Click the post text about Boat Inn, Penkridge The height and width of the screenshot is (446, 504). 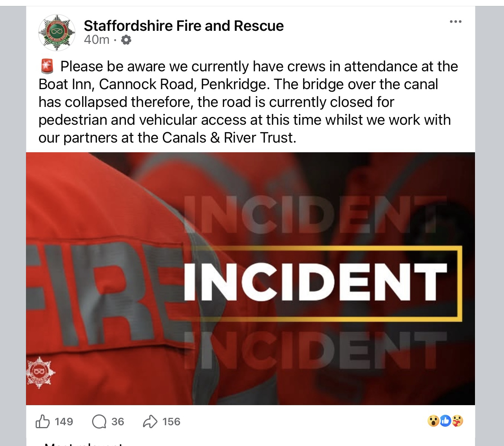coord(248,102)
